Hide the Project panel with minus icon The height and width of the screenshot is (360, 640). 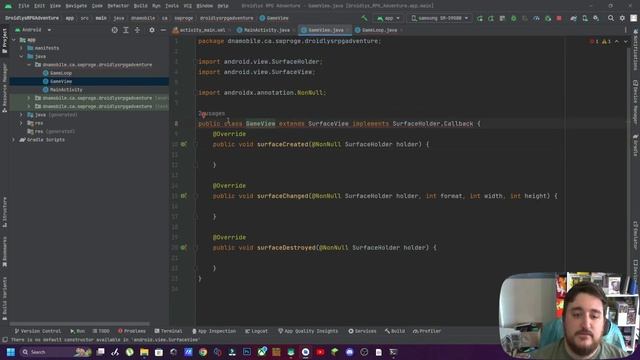click(x=163, y=30)
